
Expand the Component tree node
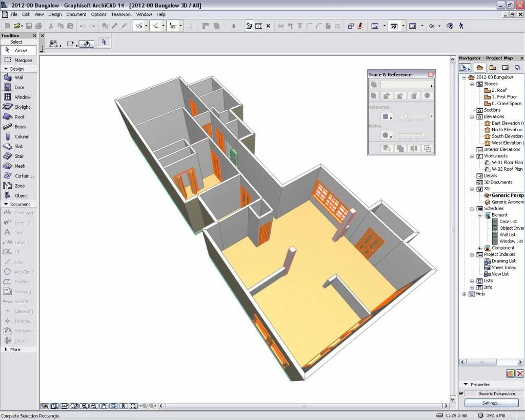[479, 248]
